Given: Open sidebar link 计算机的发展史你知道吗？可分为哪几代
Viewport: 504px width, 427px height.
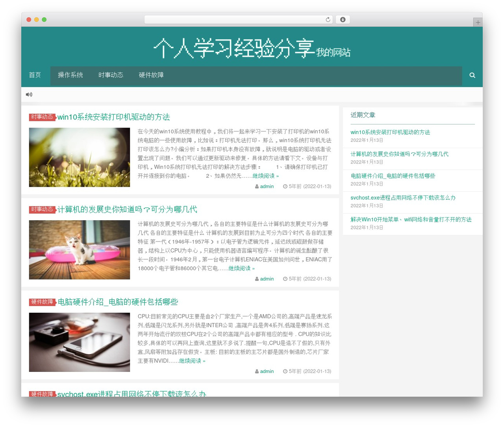Looking at the screenshot, I should point(400,154).
